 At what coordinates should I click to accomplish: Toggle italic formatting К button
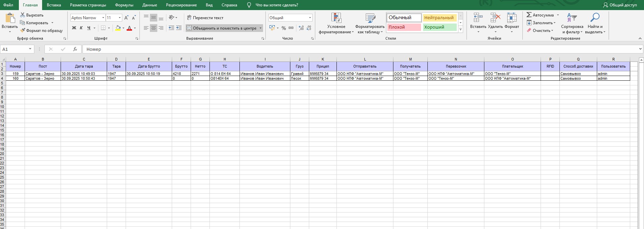point(81,28)
